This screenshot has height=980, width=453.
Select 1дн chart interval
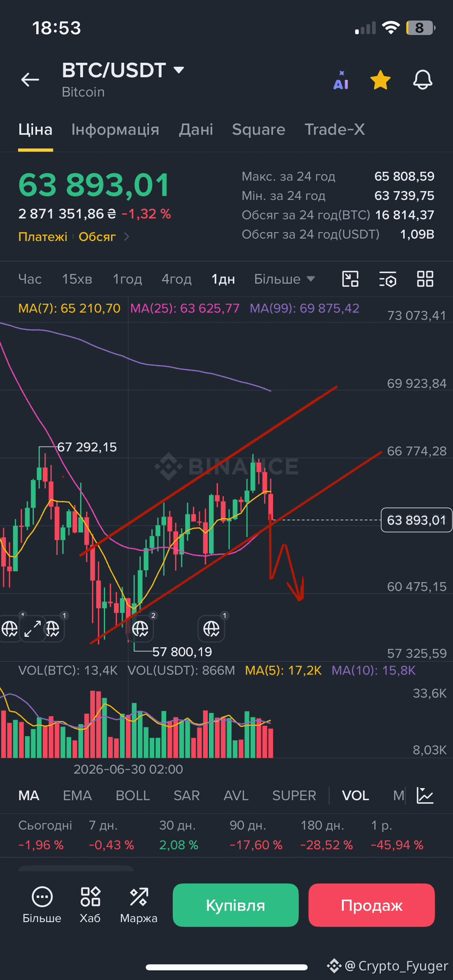click(223, 279)
